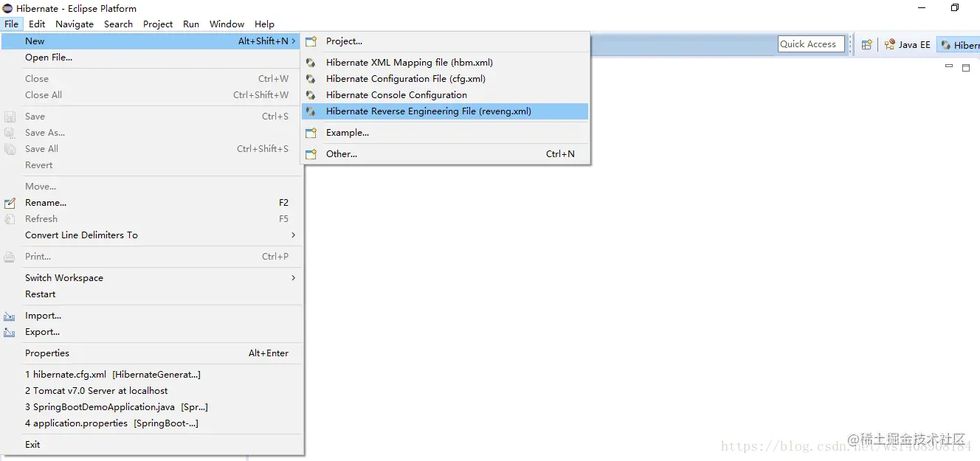This screenshot has height=461, width=980.
Task: Minimize the editor area view
Action: 949,66
